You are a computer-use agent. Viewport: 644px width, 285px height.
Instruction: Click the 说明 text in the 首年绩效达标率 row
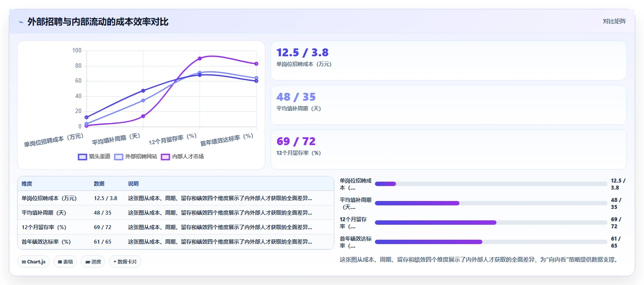click(x=220, y=242)
